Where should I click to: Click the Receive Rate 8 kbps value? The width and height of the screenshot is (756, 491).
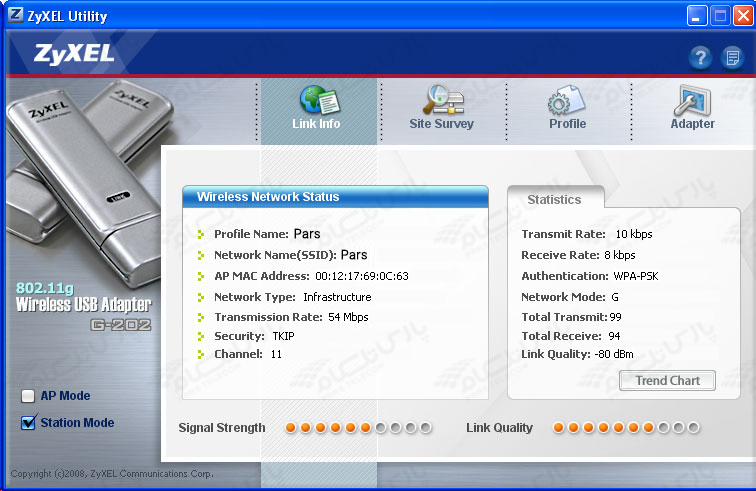[x=620, y=255]
